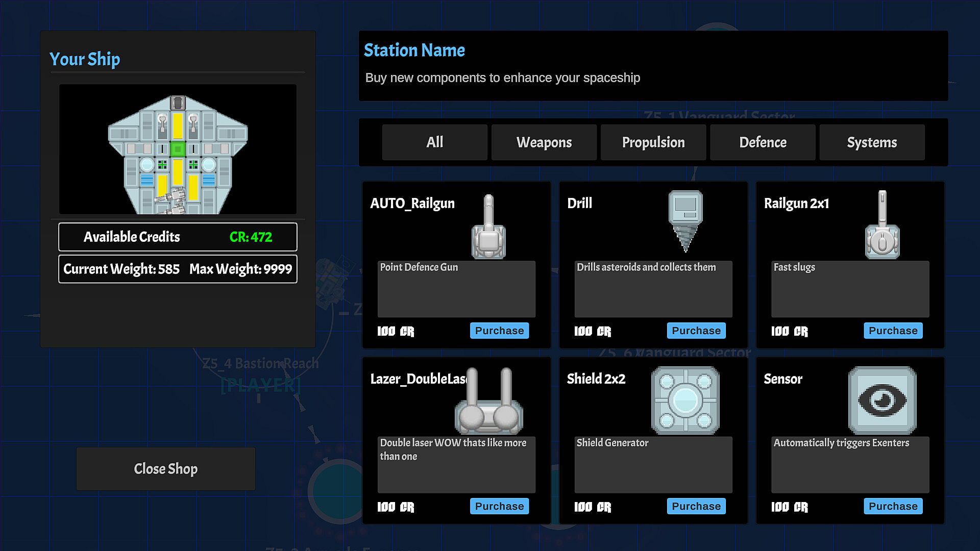
Task: Click the Sensor eye icon
Action: tap(882, 400)
